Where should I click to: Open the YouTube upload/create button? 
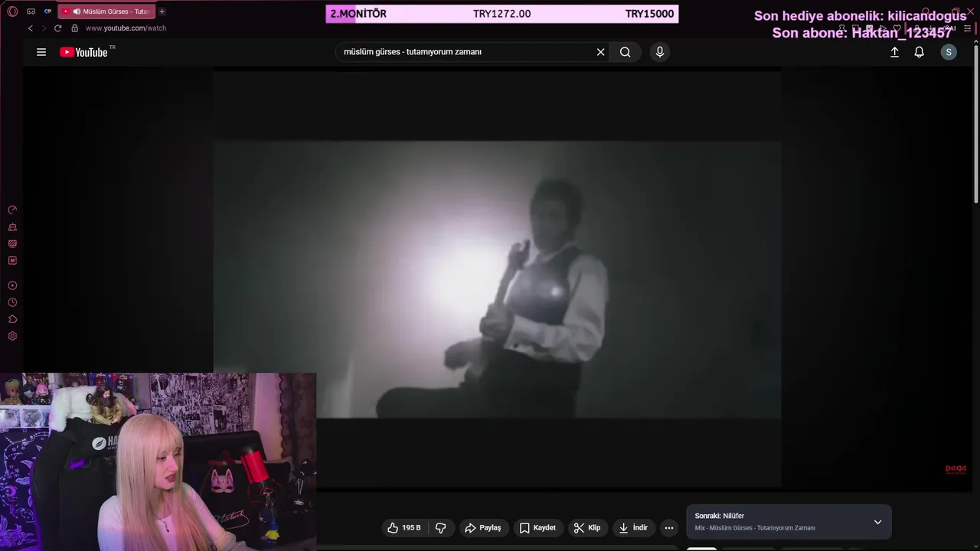click(x=894, y=52)
